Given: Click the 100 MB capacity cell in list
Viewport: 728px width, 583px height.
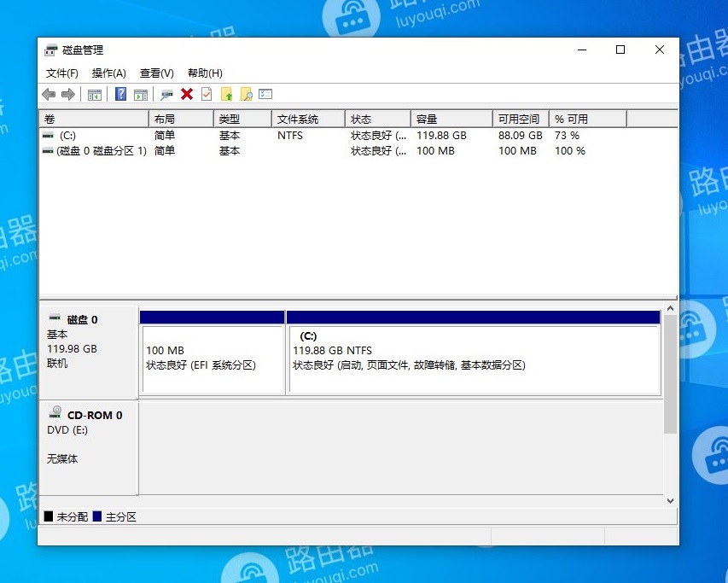Looking at the screenshot, I should click(x=435, y=151).
